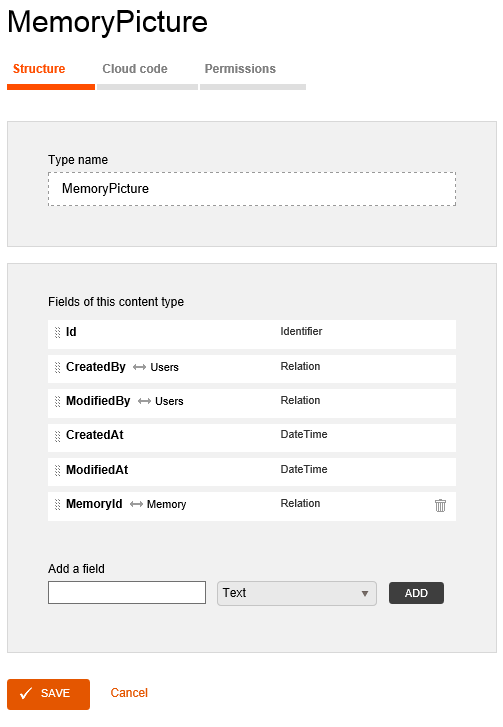Click the Cancel link
503x727 pixels.
pyautogui.click(x=129, y=693)
